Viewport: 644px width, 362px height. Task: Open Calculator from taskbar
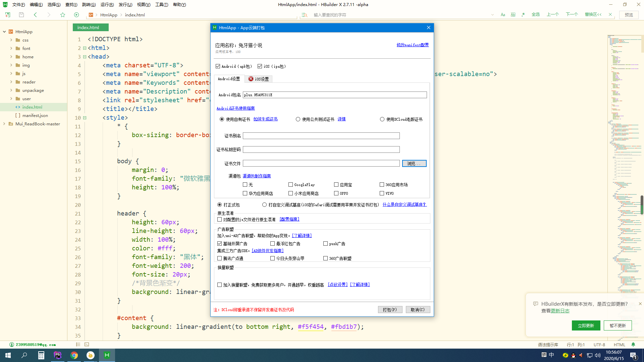tap(41, 355)
